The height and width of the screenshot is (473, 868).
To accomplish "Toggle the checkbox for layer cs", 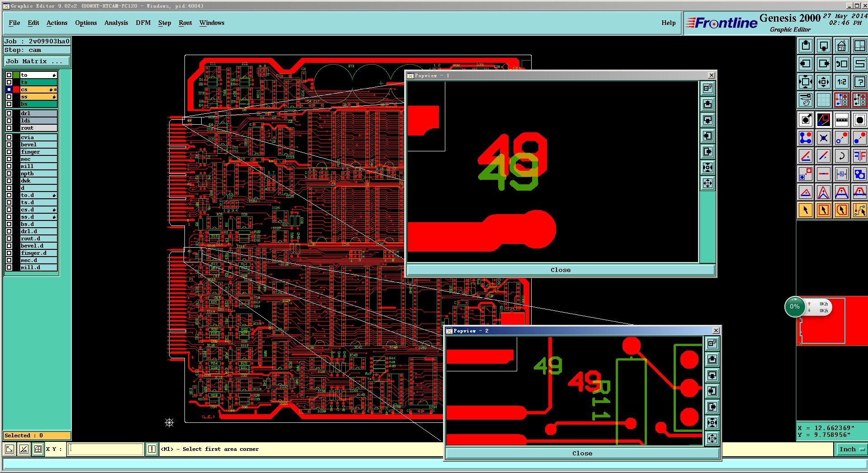I will (9, 89).
